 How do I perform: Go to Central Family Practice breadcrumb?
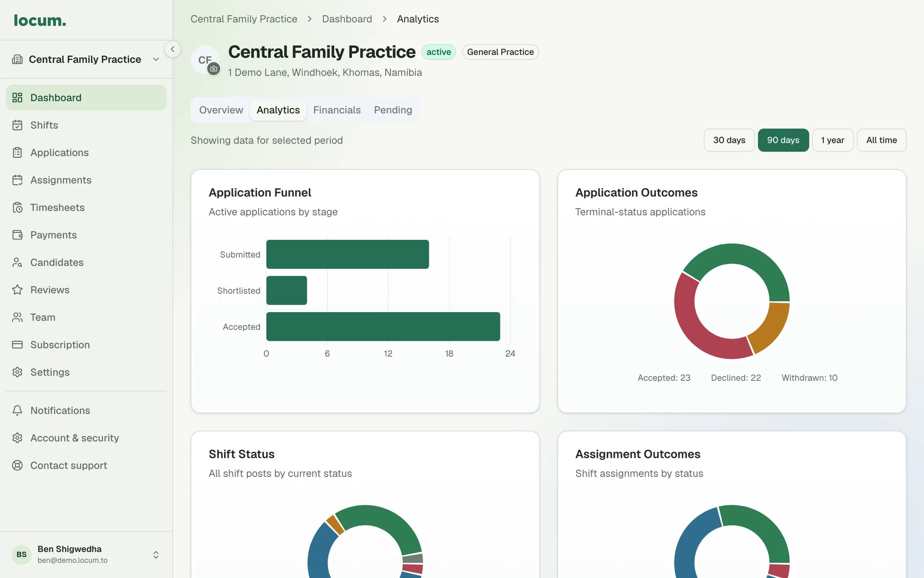244,19
